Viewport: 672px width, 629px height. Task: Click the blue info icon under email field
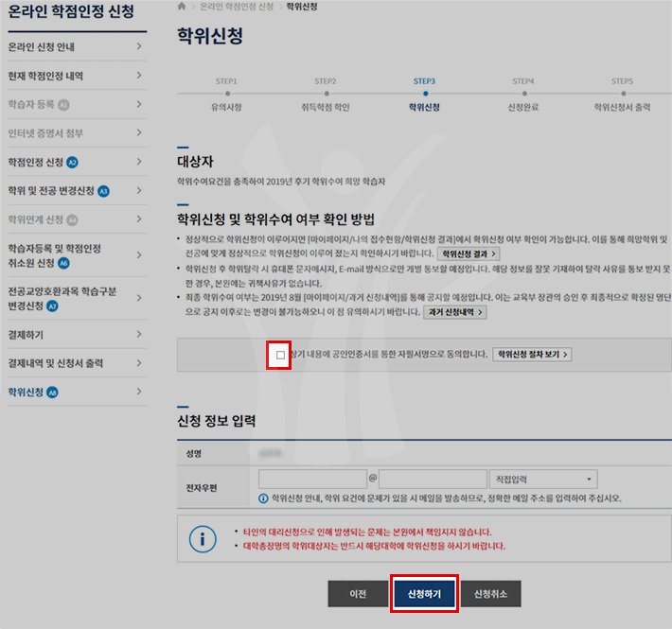click(x=263, y=498)
